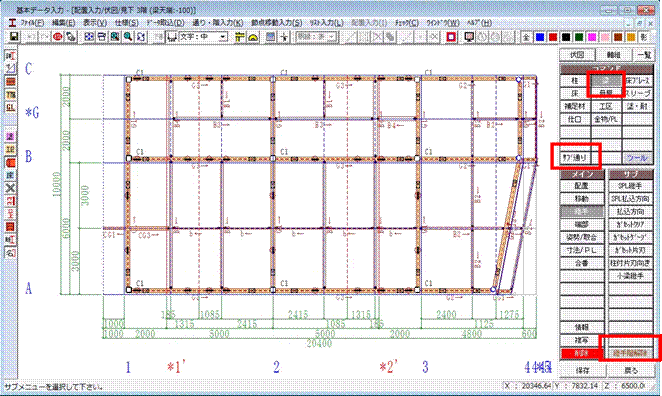Click the X icon in left sidebar

11,188
